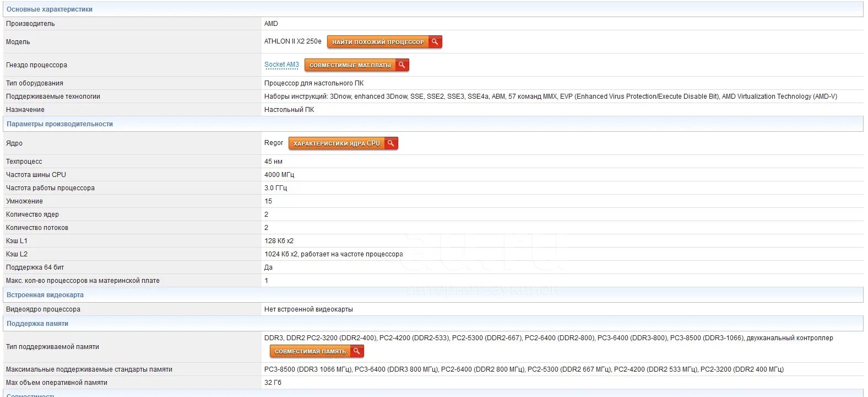Click the 'Умножение' label
Image resolution: width=868 pixels, height=397 pixels.
click(24, 201)
